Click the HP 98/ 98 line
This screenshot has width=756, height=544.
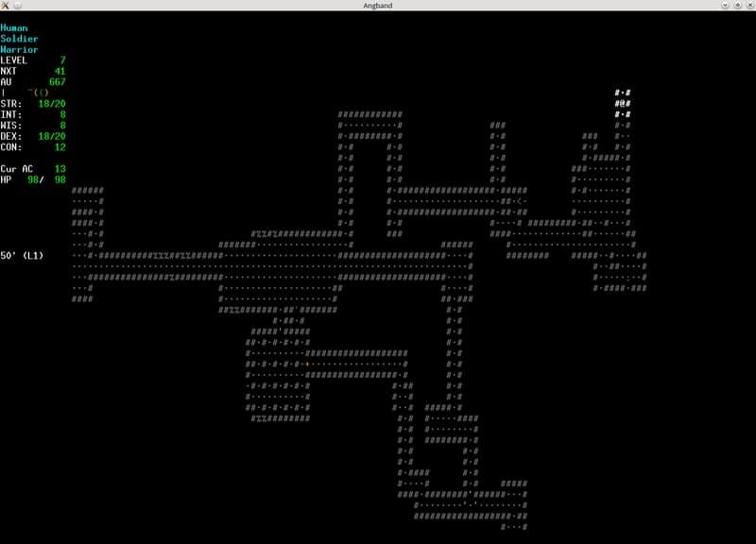point(33,179)
